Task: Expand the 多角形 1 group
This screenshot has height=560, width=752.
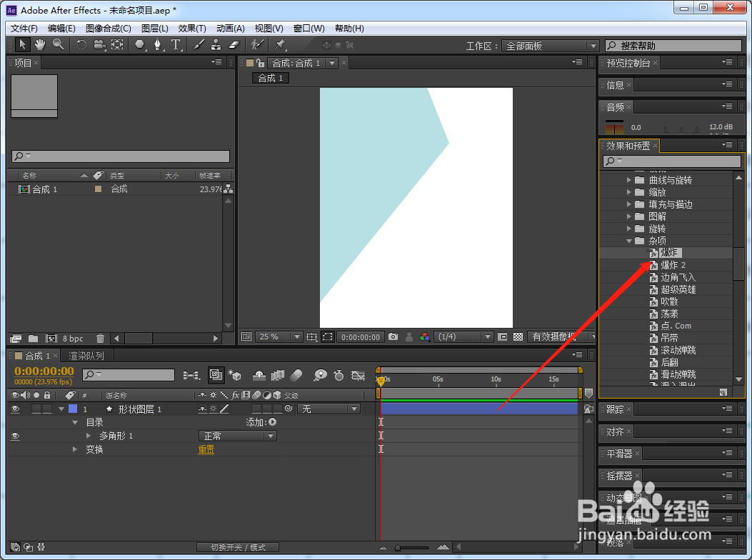Action: click(89, 436)
